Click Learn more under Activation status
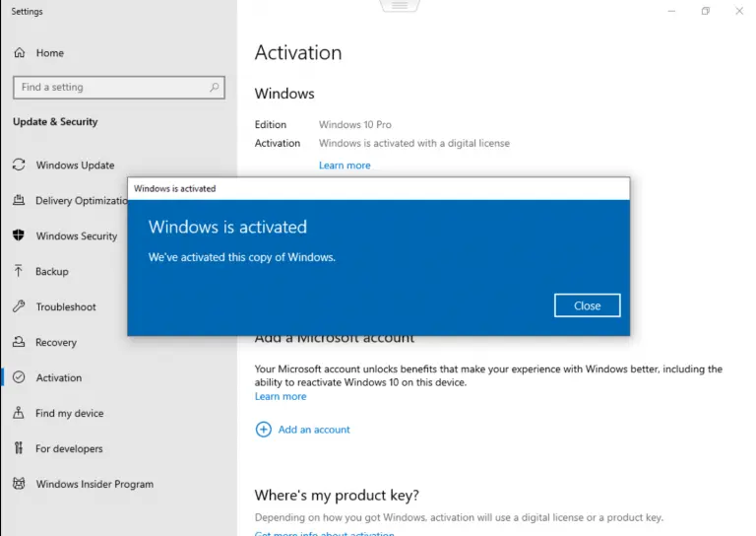 coord(345,166)
